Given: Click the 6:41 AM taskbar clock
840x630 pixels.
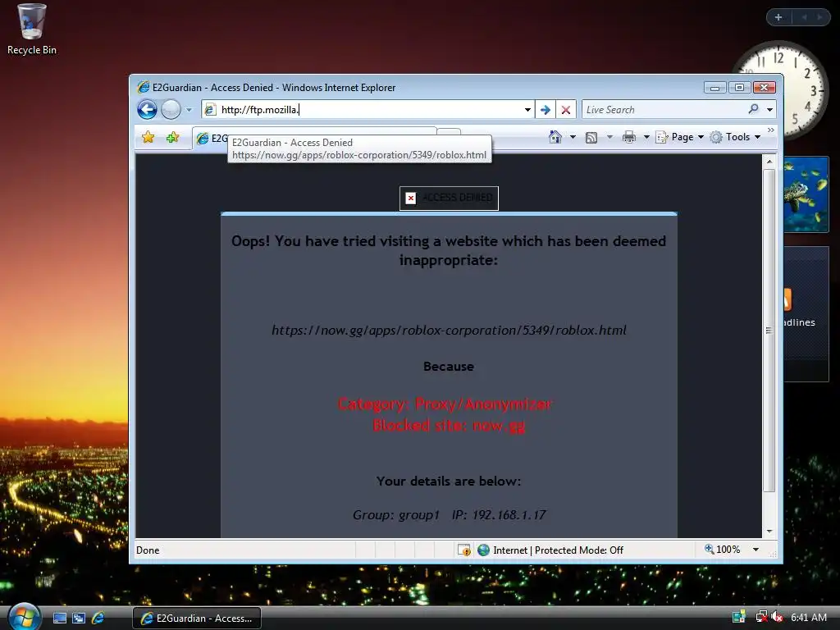Looking at the screenshot, I should click(808, 618).
